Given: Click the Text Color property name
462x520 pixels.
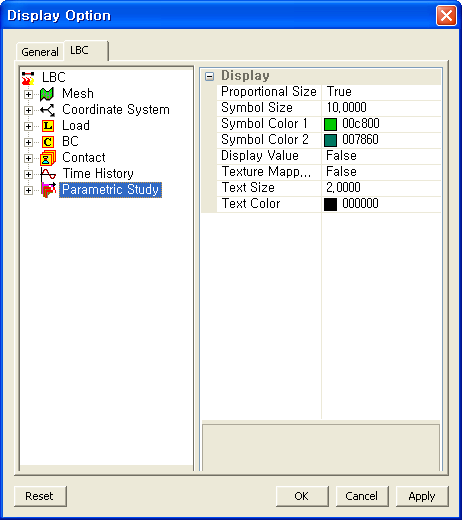Looking at the screenshot, I should (251, 204).
